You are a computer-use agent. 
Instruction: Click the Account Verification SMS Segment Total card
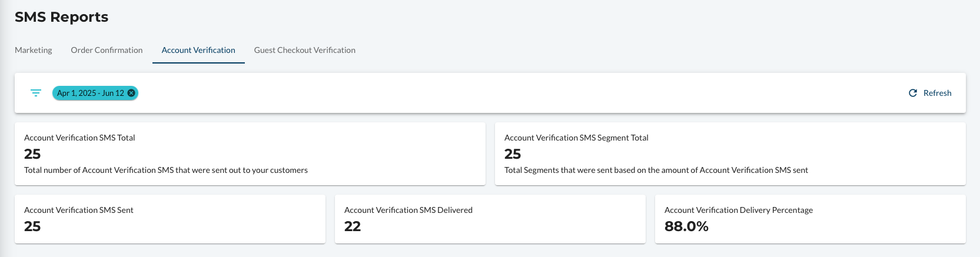(730, 153)
